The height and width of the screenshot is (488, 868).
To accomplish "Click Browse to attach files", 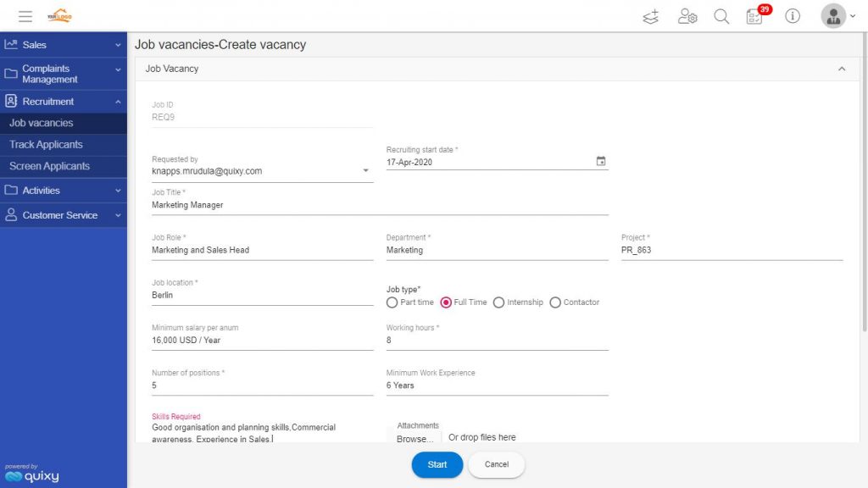I will point(415,439).
